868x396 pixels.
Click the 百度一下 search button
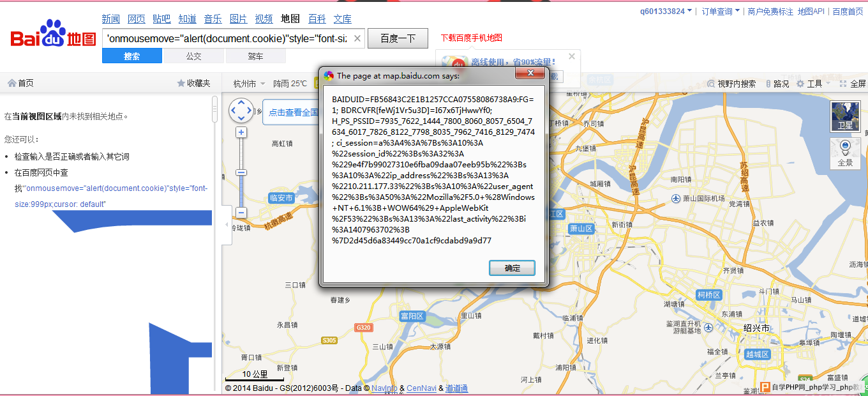pos(398,38)
